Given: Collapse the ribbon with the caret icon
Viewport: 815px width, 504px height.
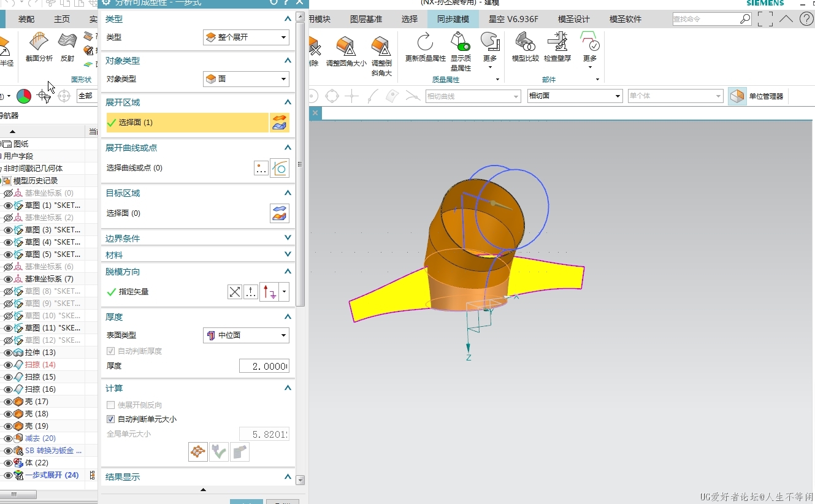Looking at the screenshot, I should (x=786, y=19).
